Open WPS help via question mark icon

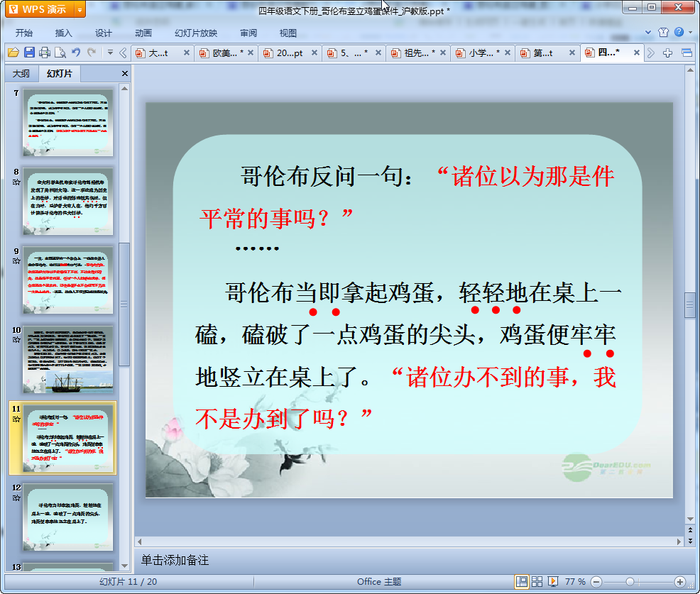679,32
